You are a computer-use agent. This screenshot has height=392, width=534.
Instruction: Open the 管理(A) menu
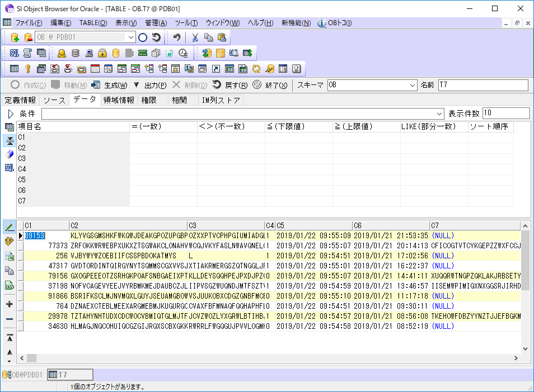pyautogui.click(x=156, y=23)
